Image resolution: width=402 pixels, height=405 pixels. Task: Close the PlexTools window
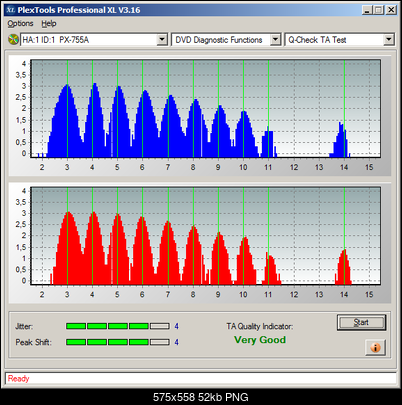point(391,10)
